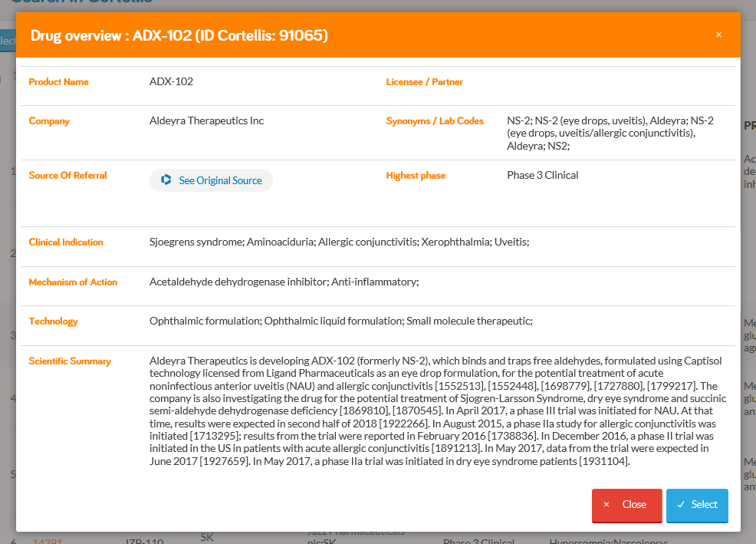This screenshot has width=756, height=544.
Task: Click the 'Clinical Indication' label
Action: click(66, 242)
